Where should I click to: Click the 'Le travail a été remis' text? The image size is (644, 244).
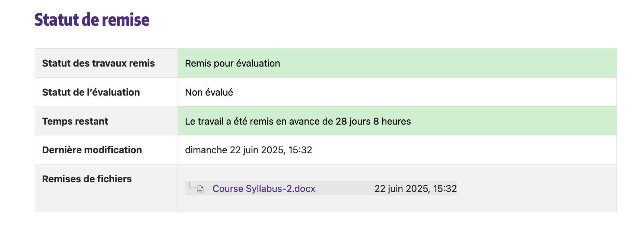click(227, 121)
